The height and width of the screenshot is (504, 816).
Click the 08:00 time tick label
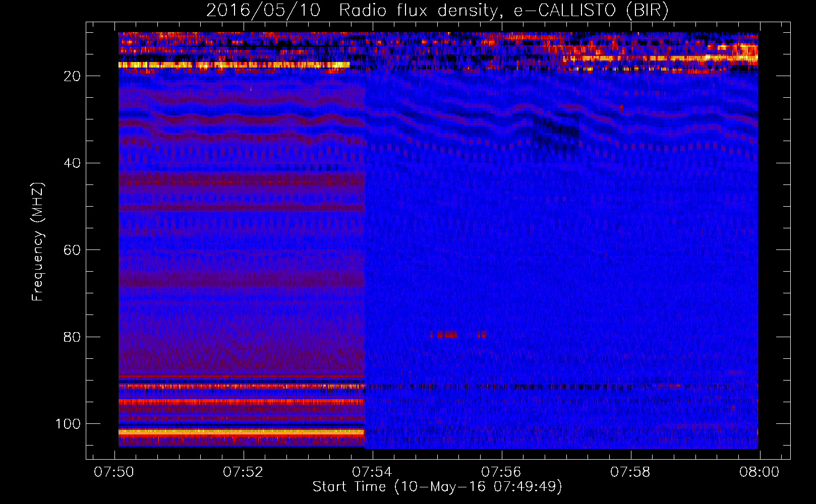pyautogui.click(x=760, y=472)
